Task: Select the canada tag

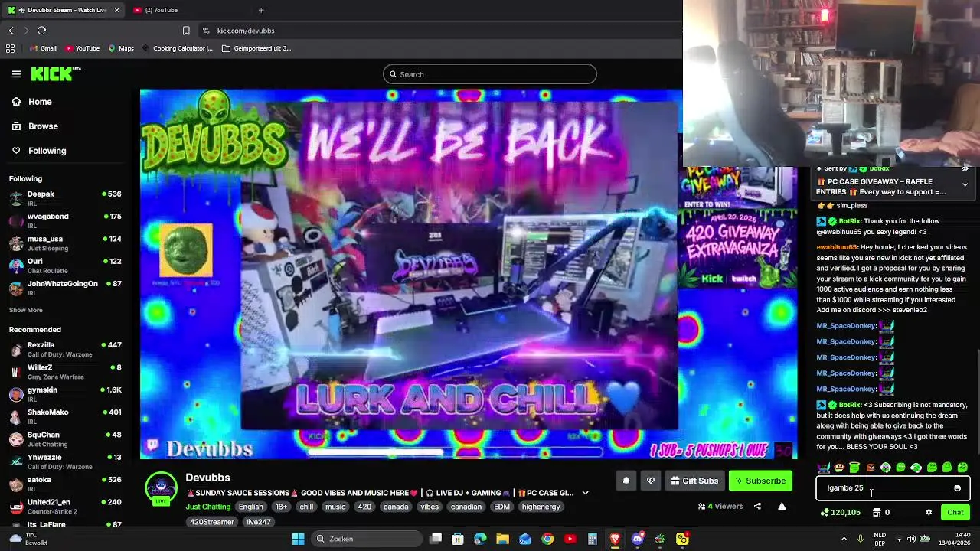Action: [396, 507]
